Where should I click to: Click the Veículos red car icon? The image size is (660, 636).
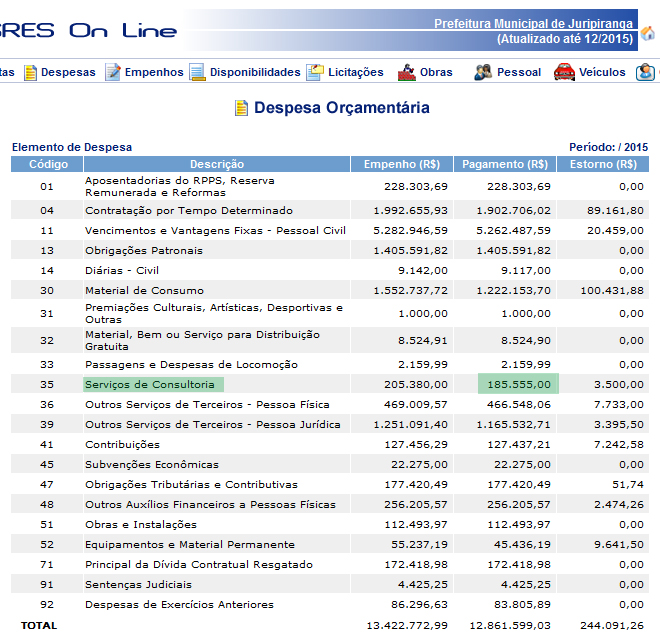(564, 72)
